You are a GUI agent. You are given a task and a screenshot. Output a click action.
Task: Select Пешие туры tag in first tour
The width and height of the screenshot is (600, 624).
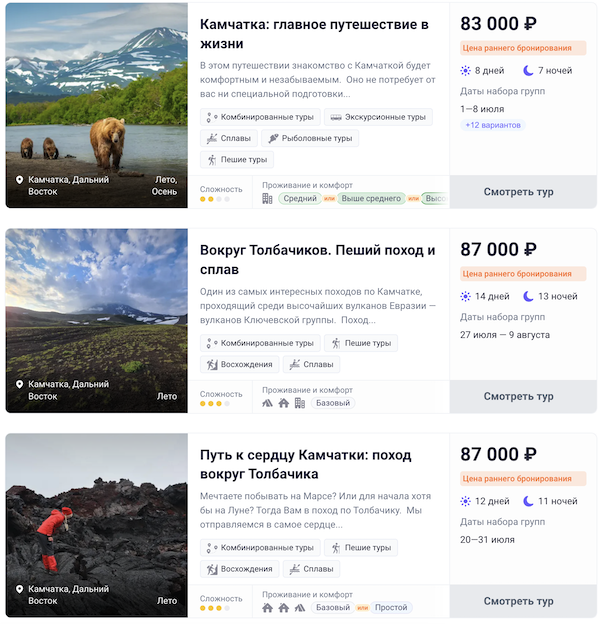point(237,159)
